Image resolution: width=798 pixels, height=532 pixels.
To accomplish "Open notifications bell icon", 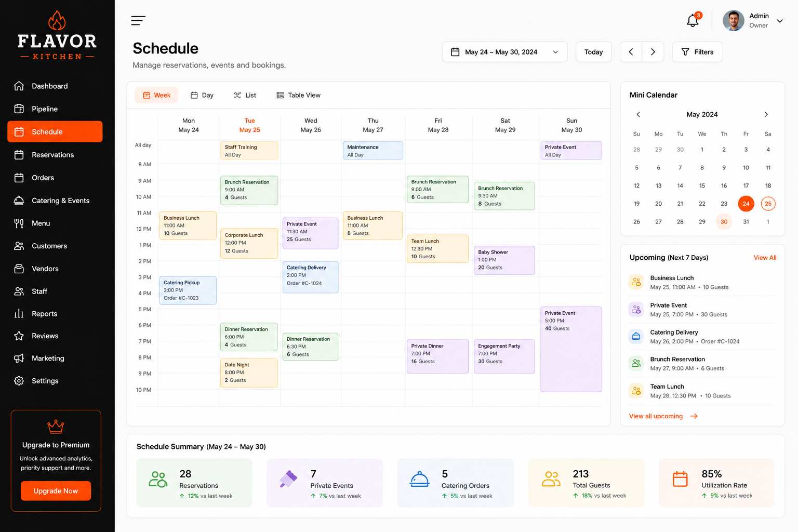I will coord(693,21).
